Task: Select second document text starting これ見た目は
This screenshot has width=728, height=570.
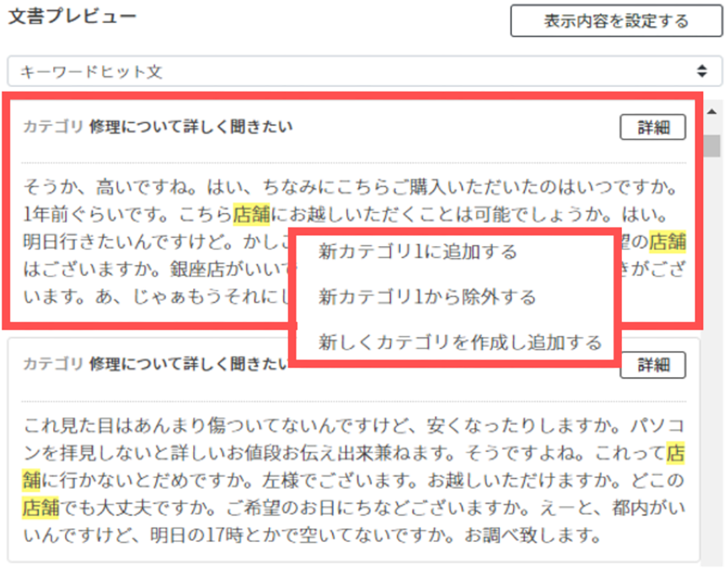Action: [354, 480]
